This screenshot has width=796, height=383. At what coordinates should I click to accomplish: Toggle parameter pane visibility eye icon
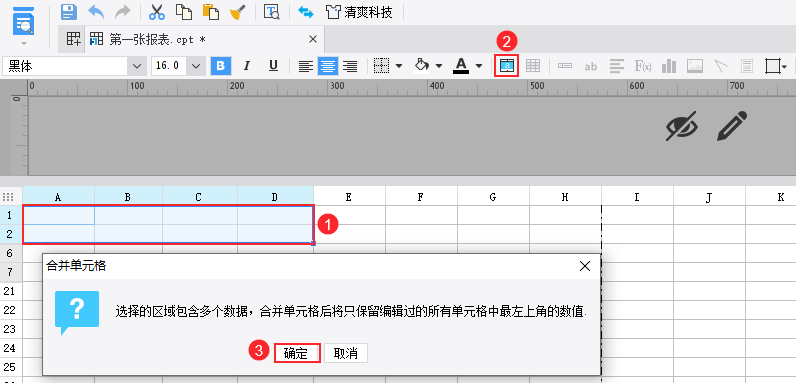click(x=682, y=125)
